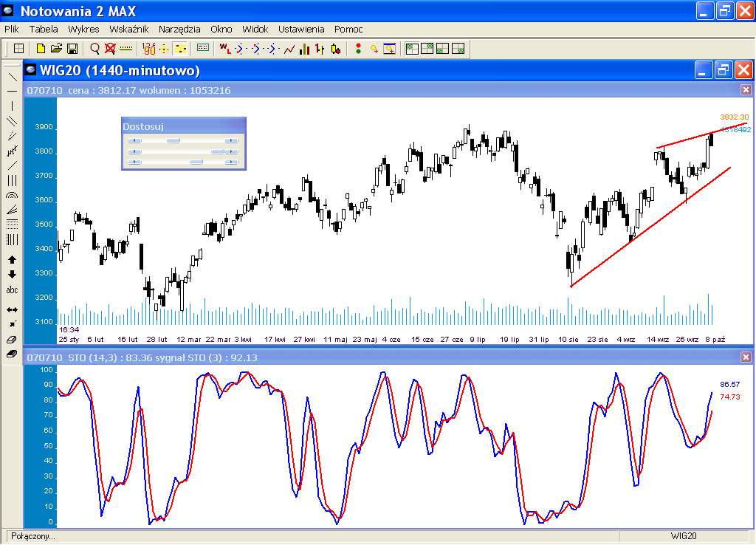
Task: Save with the floppy disk icon
Action: tap(72, 49)
